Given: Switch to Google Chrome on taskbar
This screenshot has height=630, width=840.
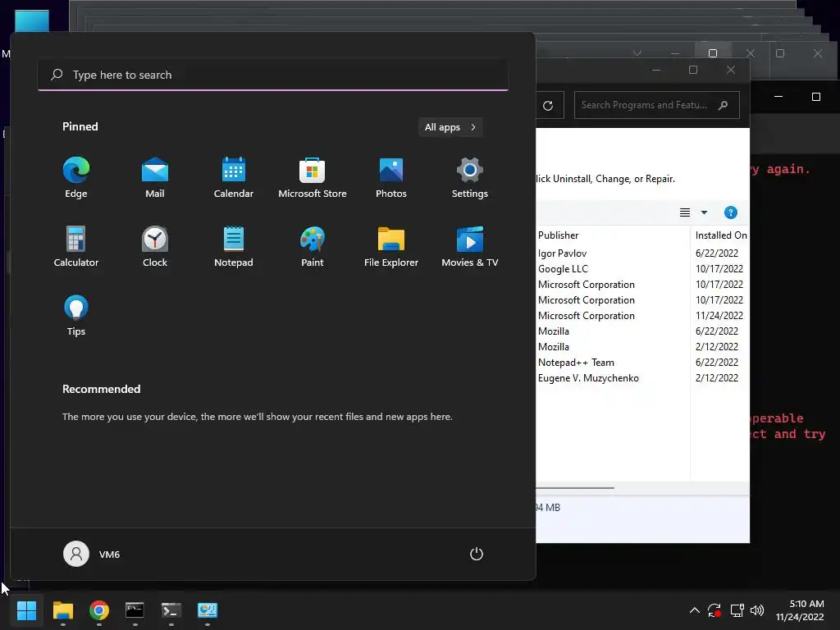Looking at the screenshot, I should click(99, 610).
